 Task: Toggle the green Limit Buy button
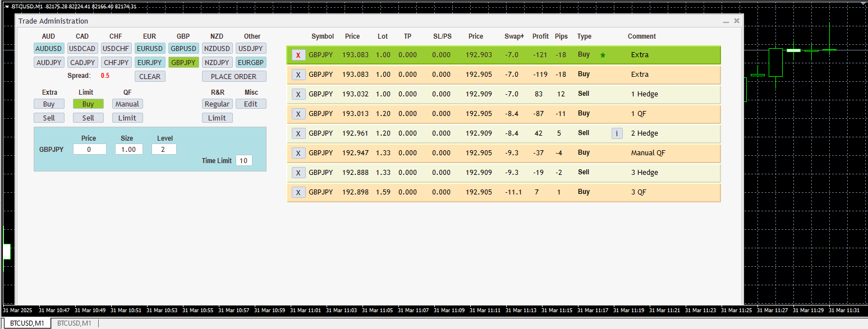click(88, 104)
